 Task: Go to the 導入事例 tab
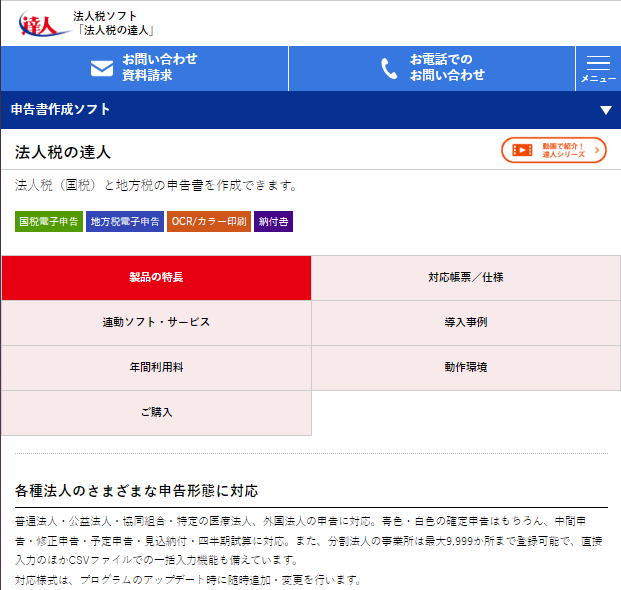pyautogui.click(x=465, y=323)
